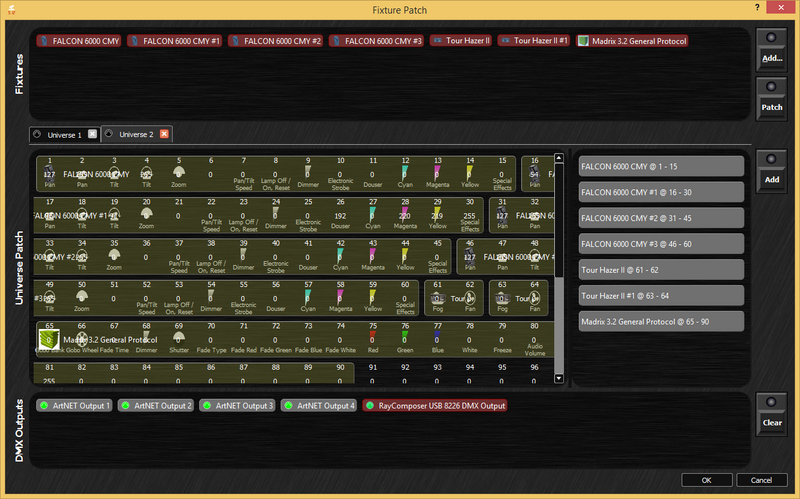Click the Add... fixtures button
The width and height of the screenshot is (800, 499).
point(771,49)
